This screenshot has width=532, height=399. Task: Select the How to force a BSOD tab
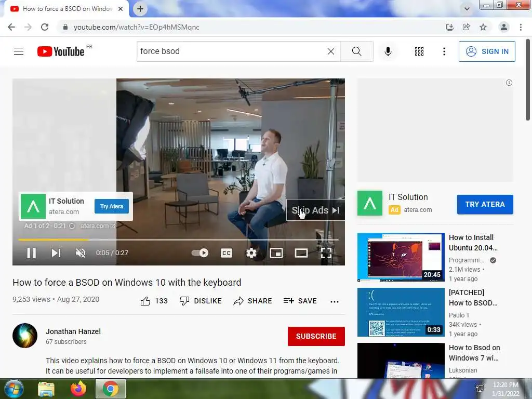(66, 9)
